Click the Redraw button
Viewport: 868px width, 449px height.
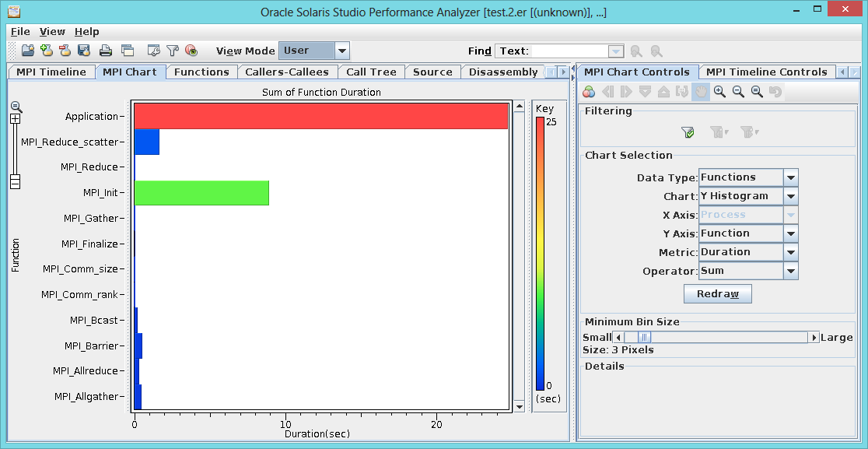click(717, 294)
